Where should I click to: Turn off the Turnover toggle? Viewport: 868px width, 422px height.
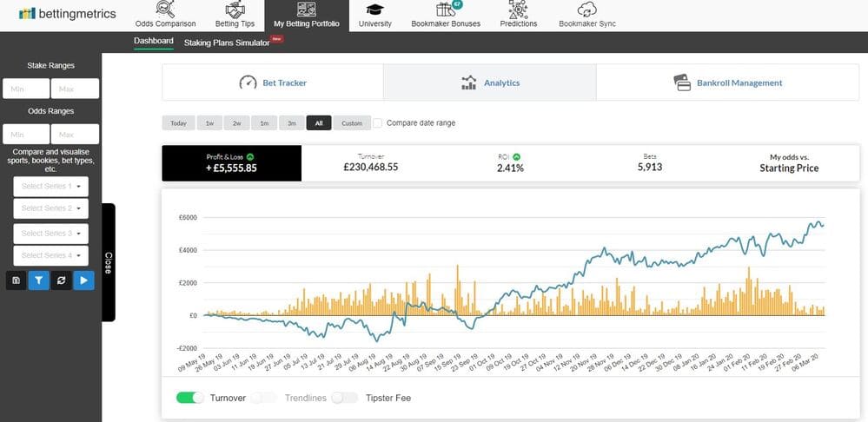[190, 398]
